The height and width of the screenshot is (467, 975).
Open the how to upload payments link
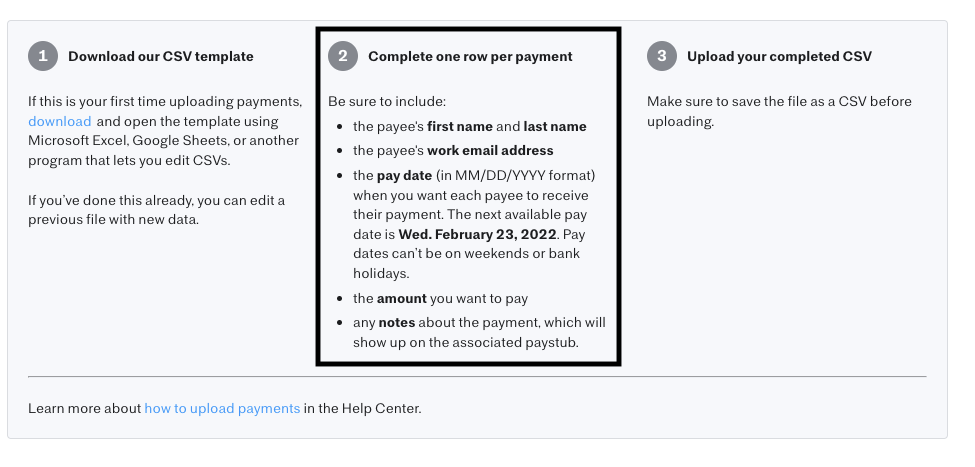(x=223, y=409)
